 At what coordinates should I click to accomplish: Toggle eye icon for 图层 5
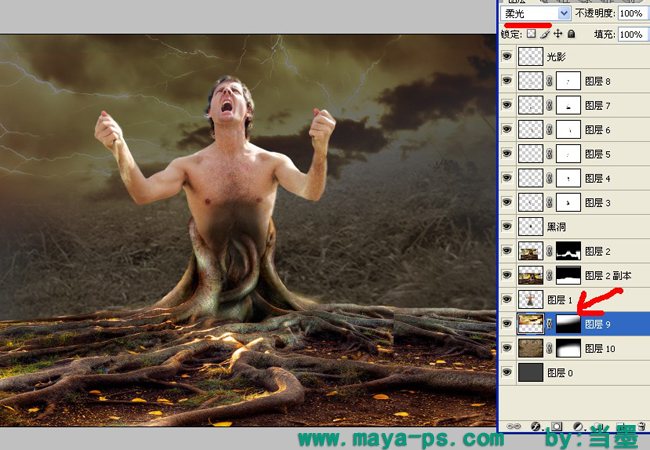coord(507,153)
